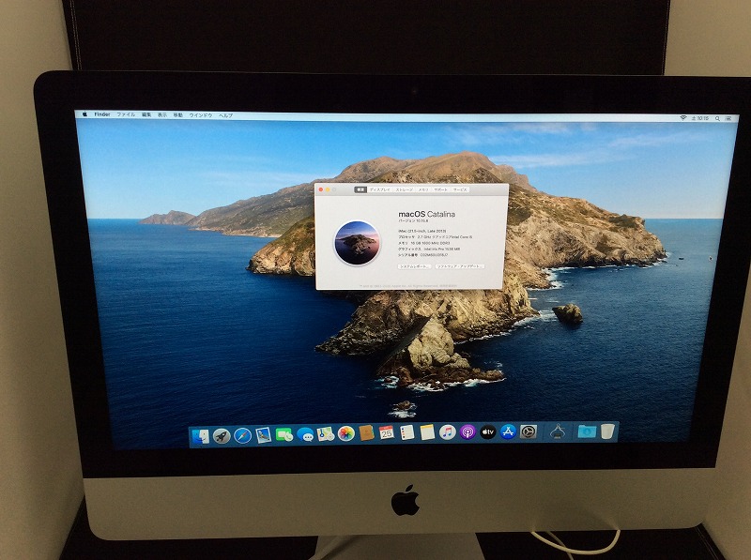Open App Store icon in Dock
Image resolution: width=751 pixels, height=560 pixels.
[x=508, y=431]
